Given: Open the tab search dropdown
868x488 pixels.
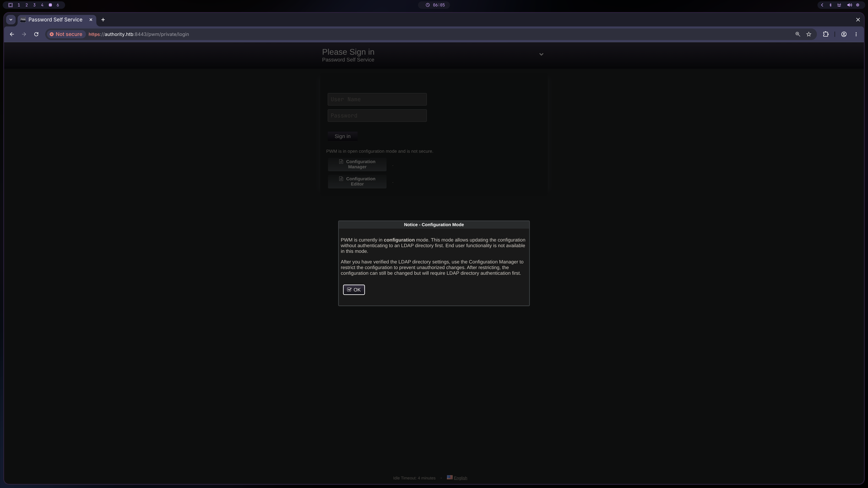Looking at the screenshot, I should 11,20.
